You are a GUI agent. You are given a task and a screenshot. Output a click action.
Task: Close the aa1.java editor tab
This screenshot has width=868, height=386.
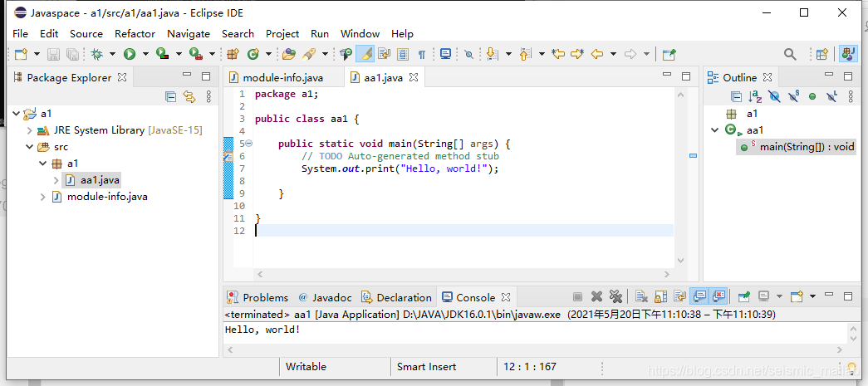tap(413, 77)
